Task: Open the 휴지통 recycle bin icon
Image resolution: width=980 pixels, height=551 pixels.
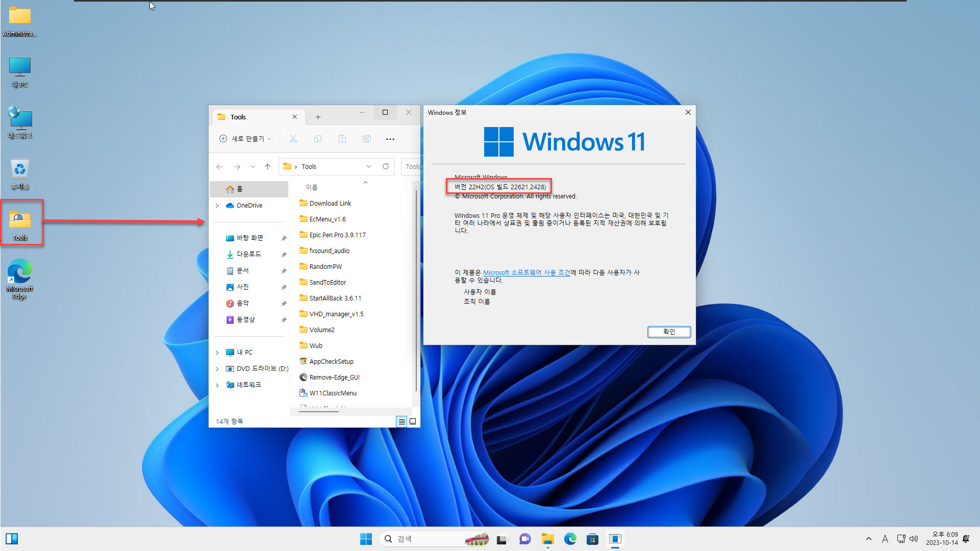Action: point(20,174)
